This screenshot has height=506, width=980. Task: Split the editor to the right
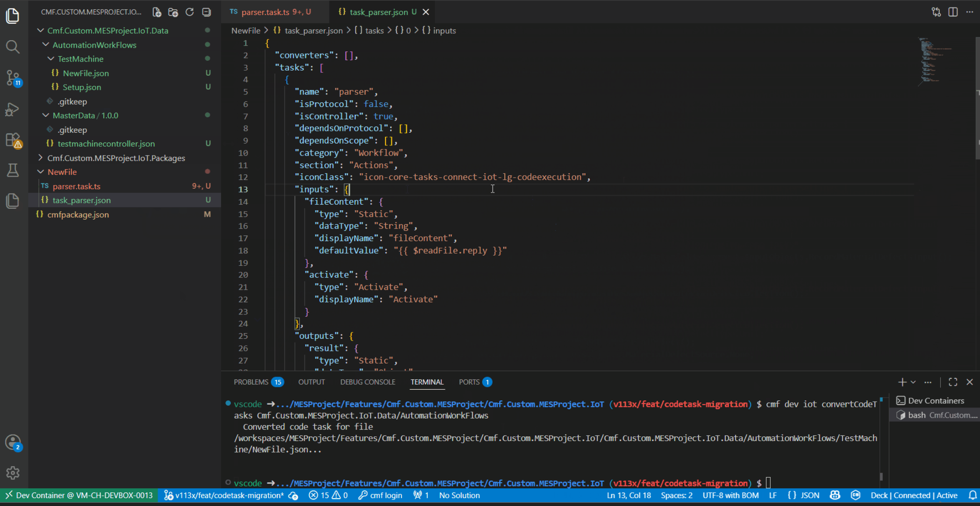click(x=953, y=12)
